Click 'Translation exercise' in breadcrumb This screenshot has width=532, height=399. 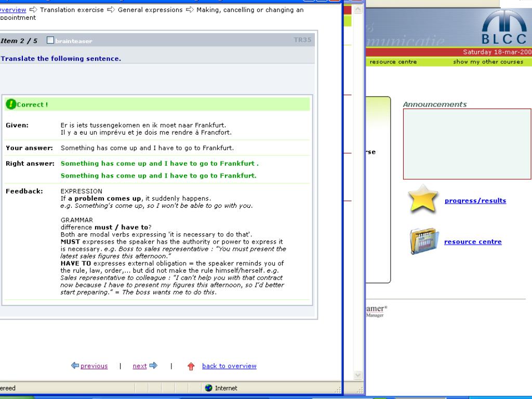72,10
